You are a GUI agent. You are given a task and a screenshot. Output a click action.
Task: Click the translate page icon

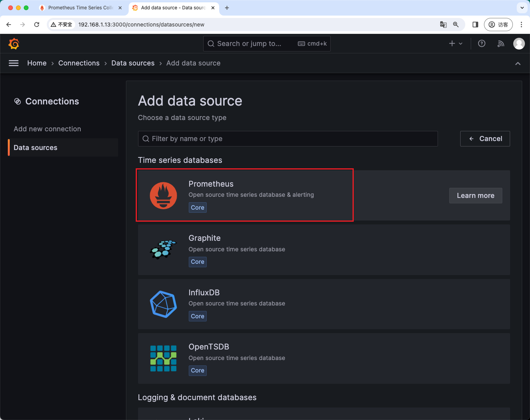coord(443,25)
